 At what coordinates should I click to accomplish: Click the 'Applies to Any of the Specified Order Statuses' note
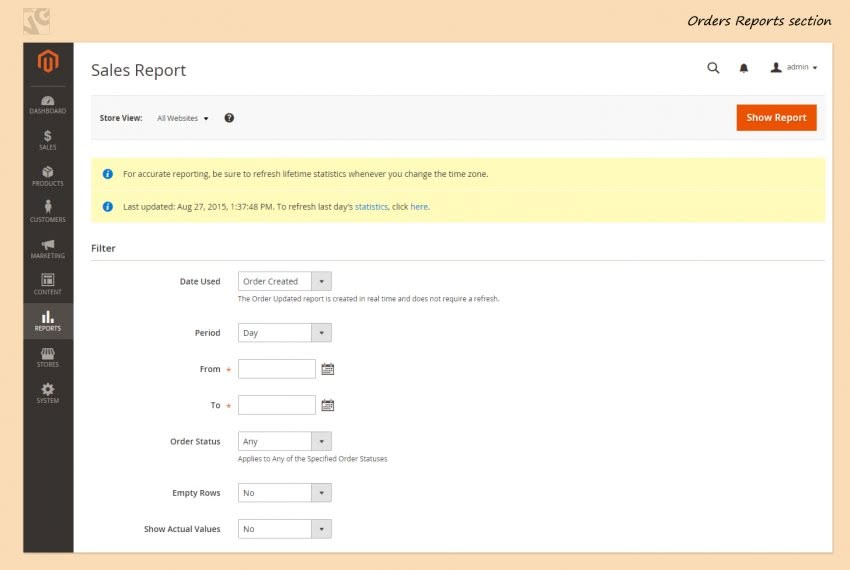click(312, 459)
